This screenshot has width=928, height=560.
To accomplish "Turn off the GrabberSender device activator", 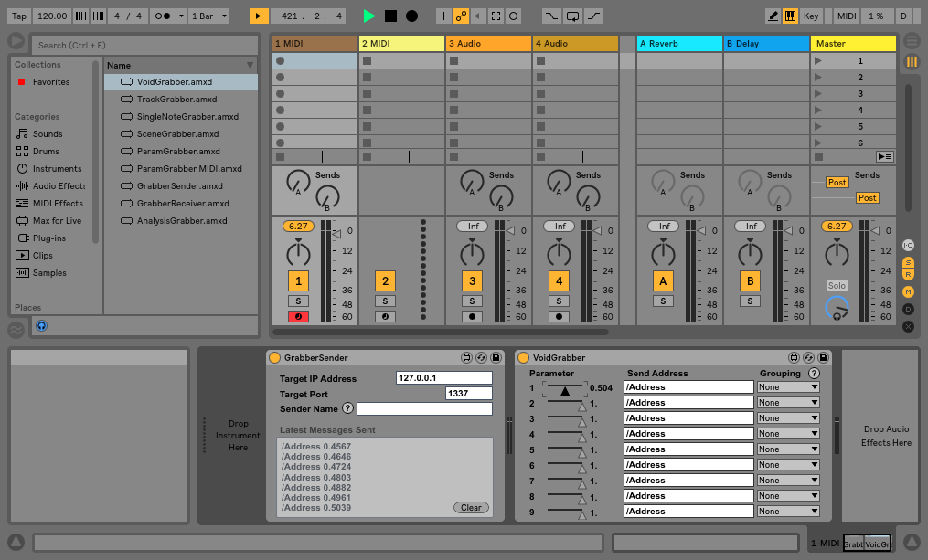I will (274, 358).
